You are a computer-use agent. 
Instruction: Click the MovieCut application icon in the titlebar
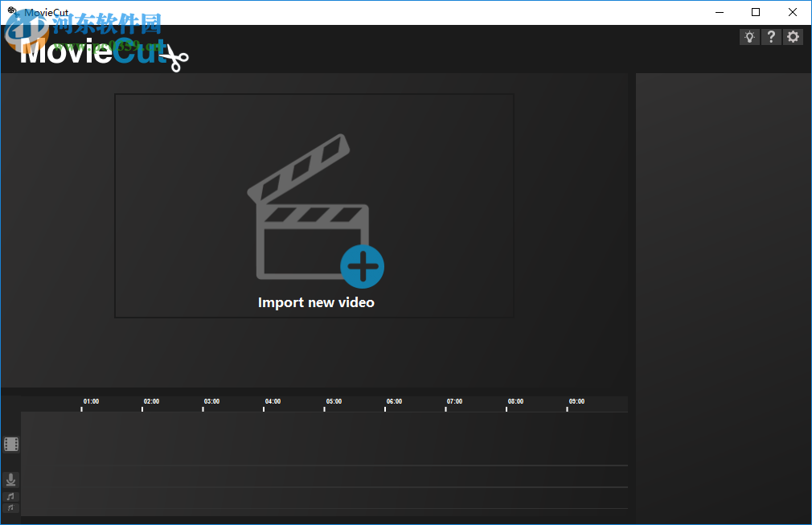pyautogui.click(x=10, y=11)
